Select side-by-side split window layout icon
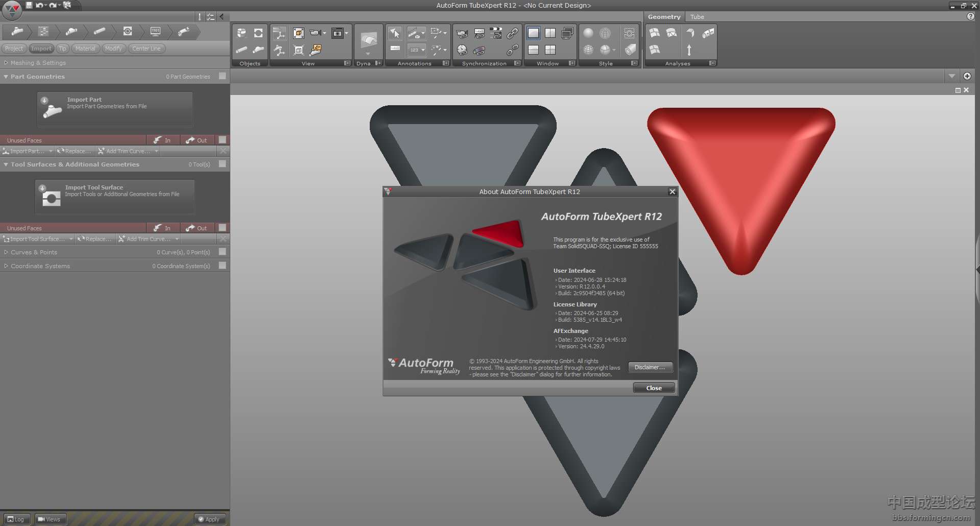The height and width of the screenshot is (526, 980). point(550,33)
